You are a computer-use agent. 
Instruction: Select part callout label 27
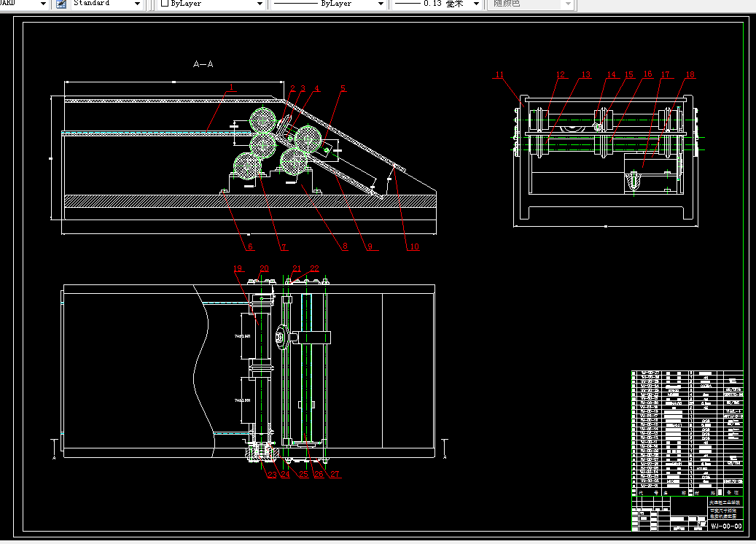tap(335, 475)
